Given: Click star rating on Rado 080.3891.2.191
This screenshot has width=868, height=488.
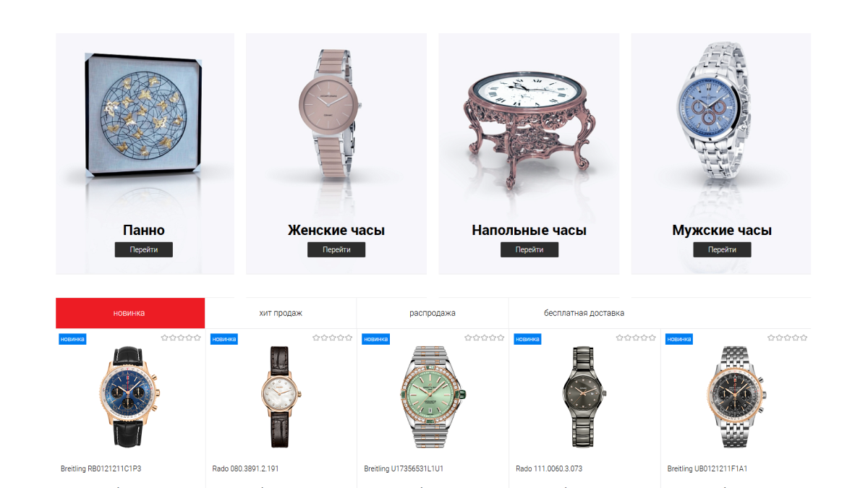Looking at the screenshot, I should [x=333, y=338].
